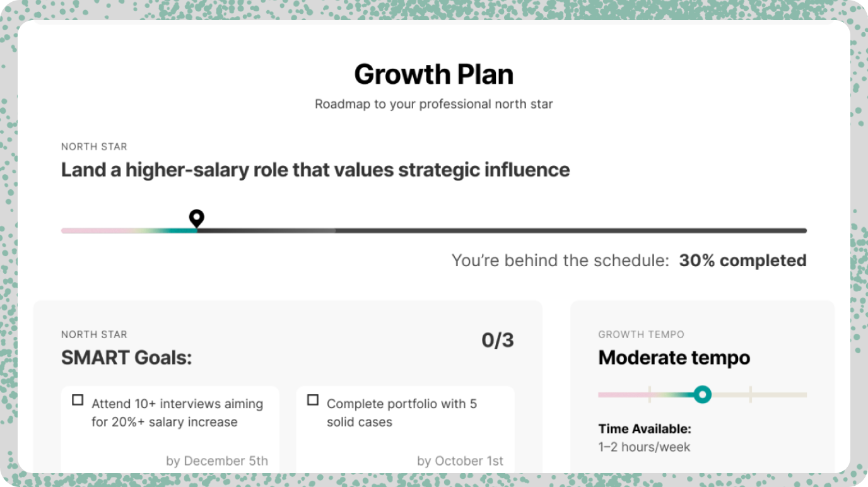This screenshot has height=487, width=868.
Task: Click the Moderate tempo heading
Action: coord(674,358)
